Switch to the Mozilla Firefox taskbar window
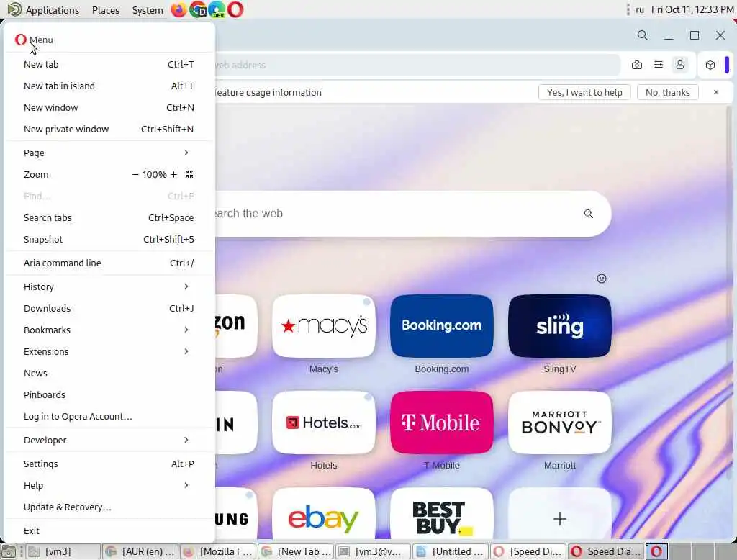 (218, 551)
